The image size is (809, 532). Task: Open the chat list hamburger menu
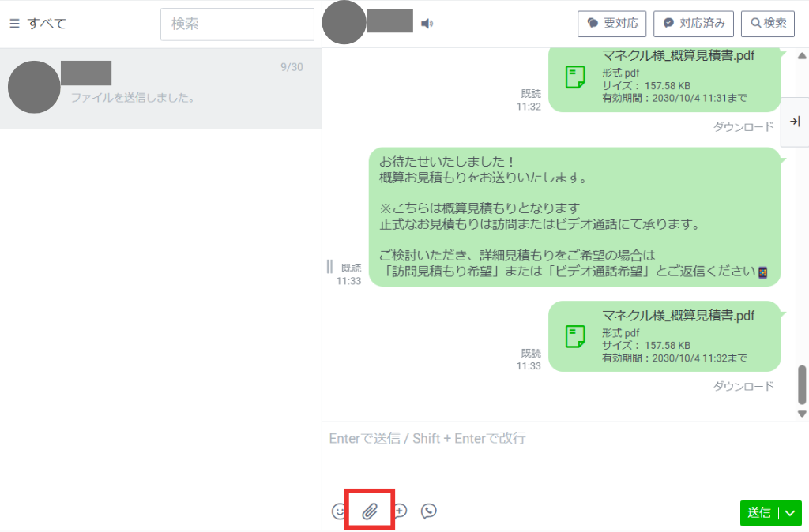pyautogui.click(x=14, y=22)
